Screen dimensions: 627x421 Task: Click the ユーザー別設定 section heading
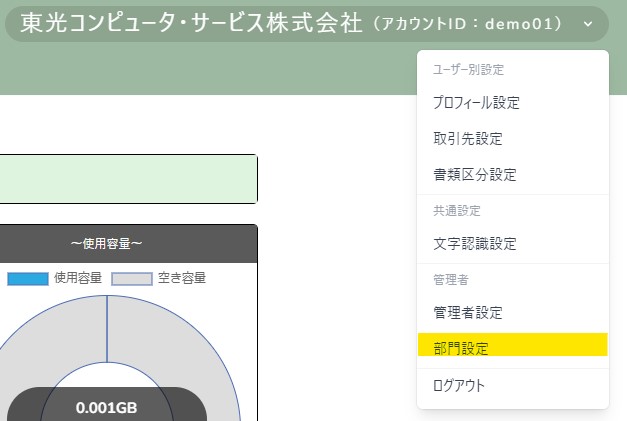pyautogui.click(x=467, y=71)
